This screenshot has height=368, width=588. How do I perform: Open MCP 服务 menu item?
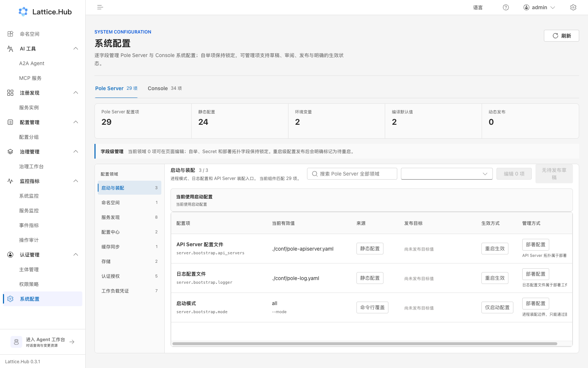tap(43, 78)
